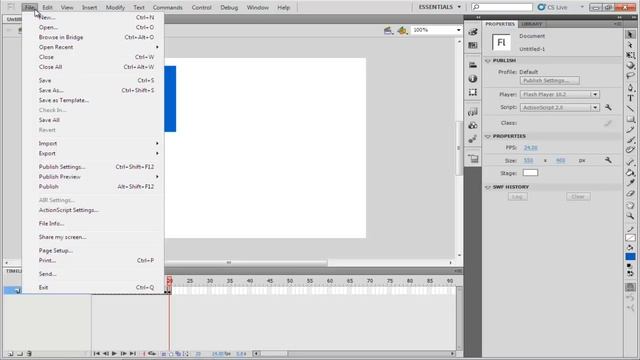Click the stroke color swatch in tools

(x=630, y=238)
